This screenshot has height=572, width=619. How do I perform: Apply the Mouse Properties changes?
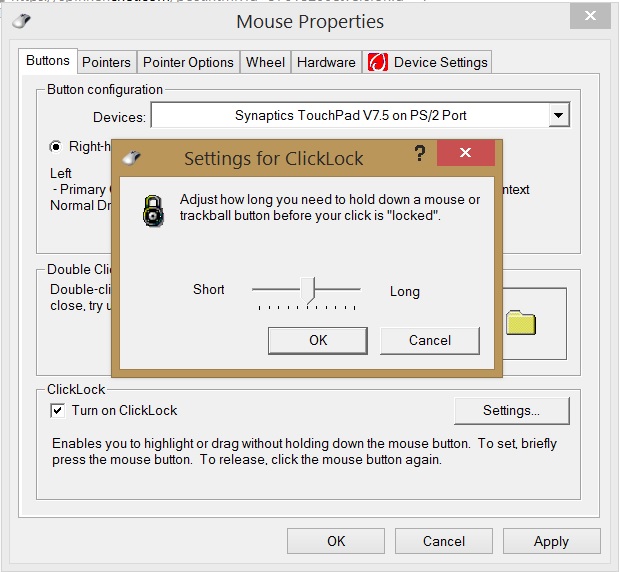pyautogui.click(x=551, y=541)
